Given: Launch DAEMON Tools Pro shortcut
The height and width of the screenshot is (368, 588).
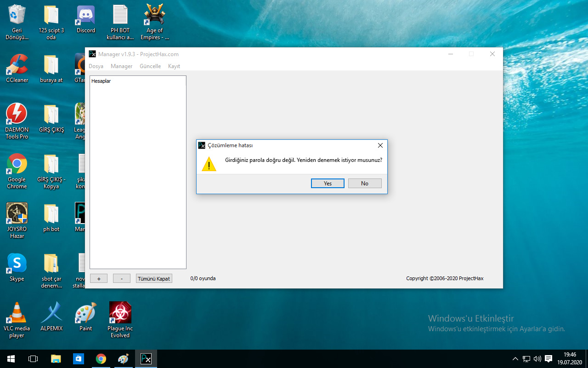Looking at the screenshot, I should (x=17, y=115).
